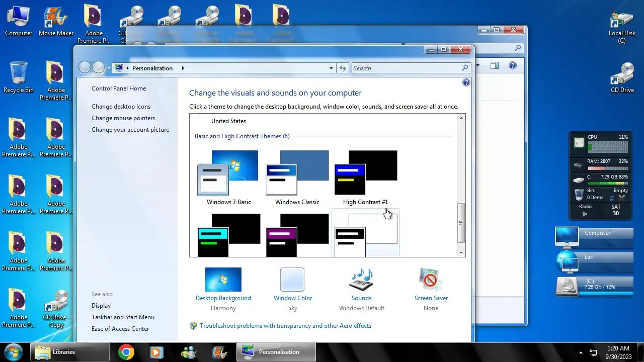644x362 pixels.
Task: Click the SAT 30 date in gadget
Action: point(615,210)
